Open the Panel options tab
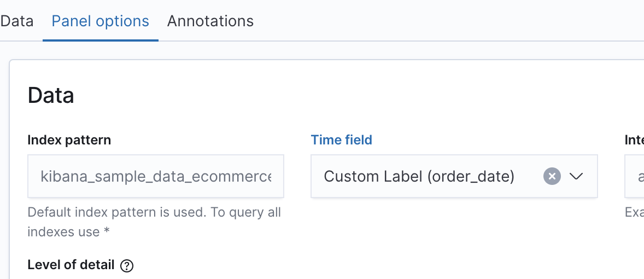644x279 pixels. point(100,21)
